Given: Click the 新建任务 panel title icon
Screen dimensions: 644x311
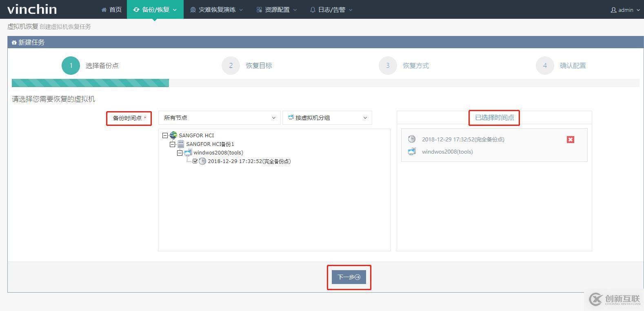Looking at the screenshot, I should click(x=14, y=43).
